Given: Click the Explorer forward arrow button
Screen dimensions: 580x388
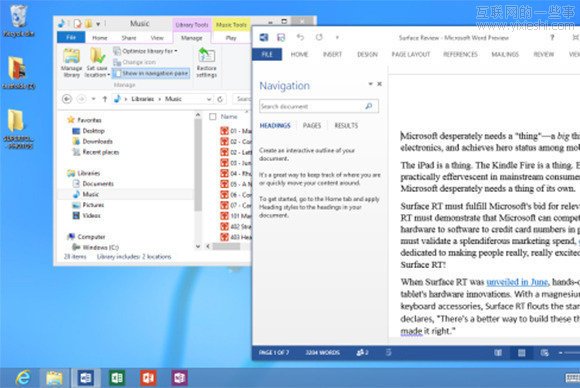Looking at the screenshot, I should [x=81, y=99].
